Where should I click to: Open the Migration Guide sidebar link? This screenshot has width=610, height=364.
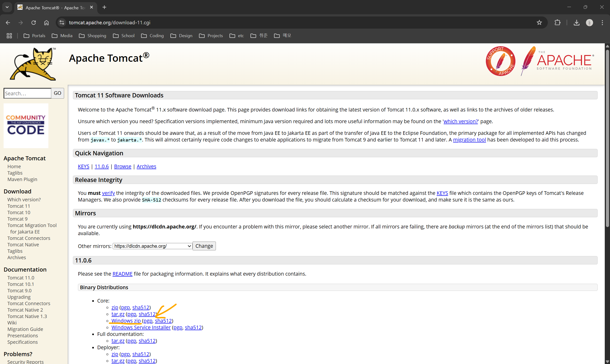[25, 329]
